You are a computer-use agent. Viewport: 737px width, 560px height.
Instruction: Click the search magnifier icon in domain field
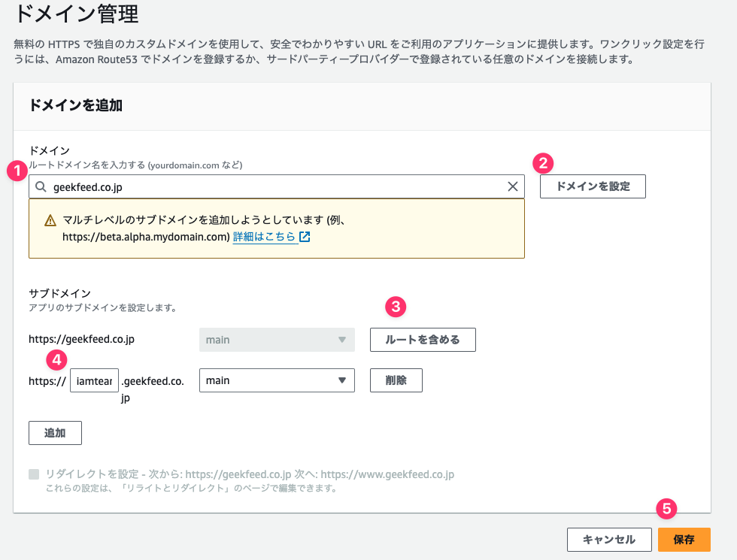[41, 187]
